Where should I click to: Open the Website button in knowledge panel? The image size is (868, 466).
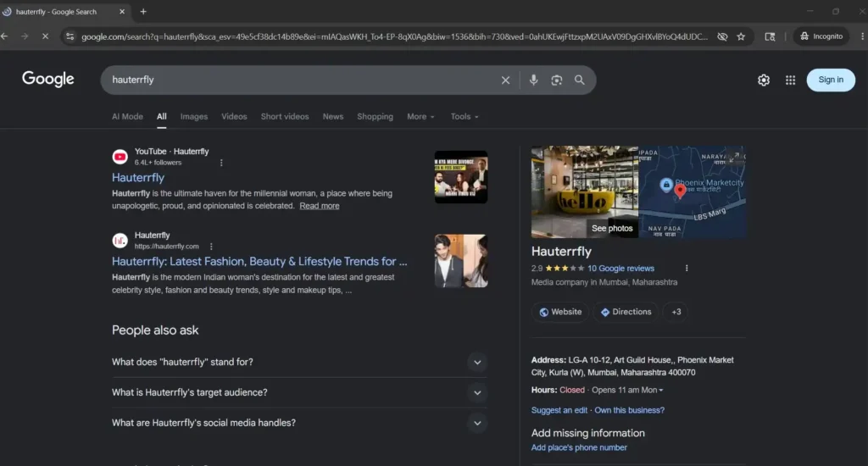coord(560,312)
